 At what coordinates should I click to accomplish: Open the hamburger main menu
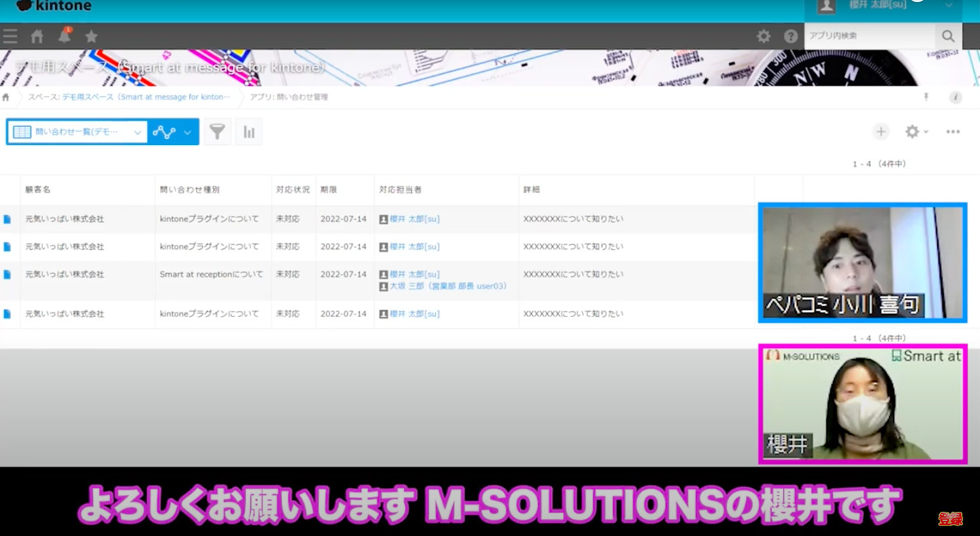point(10,36)
